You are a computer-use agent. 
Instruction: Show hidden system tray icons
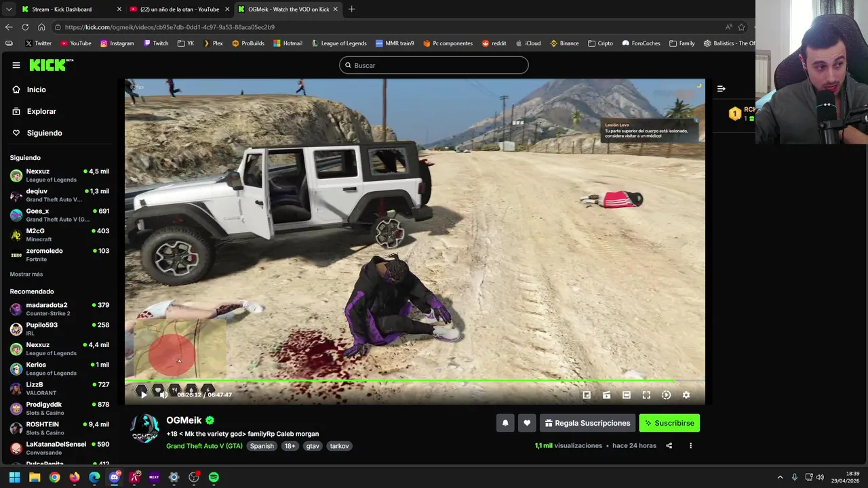780,477
